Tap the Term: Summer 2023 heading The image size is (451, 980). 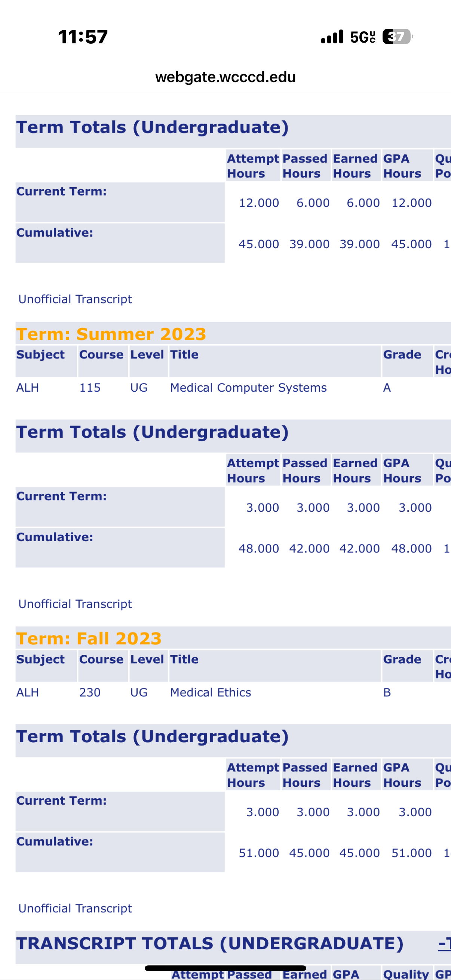[111, 334]
